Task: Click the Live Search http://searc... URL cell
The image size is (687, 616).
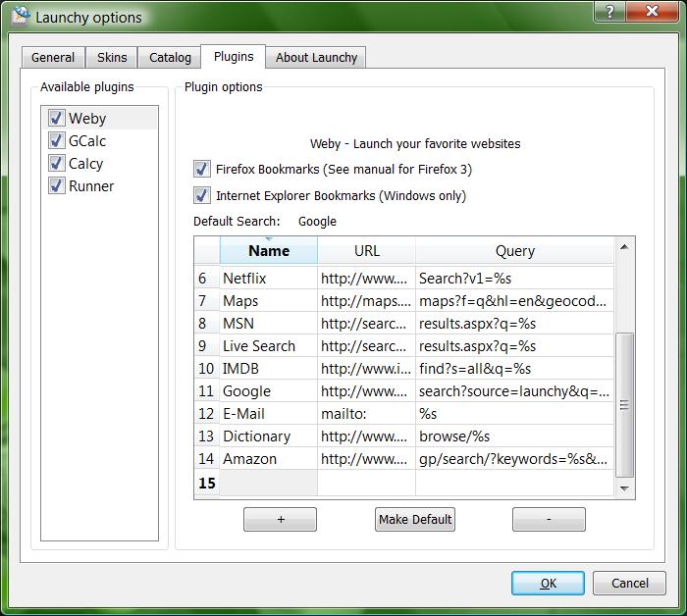Action: (366, 346)
